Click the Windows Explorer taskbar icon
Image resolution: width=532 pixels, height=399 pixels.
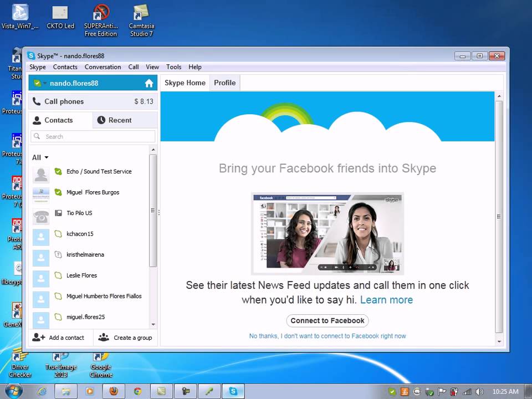(x=66, y=391)
